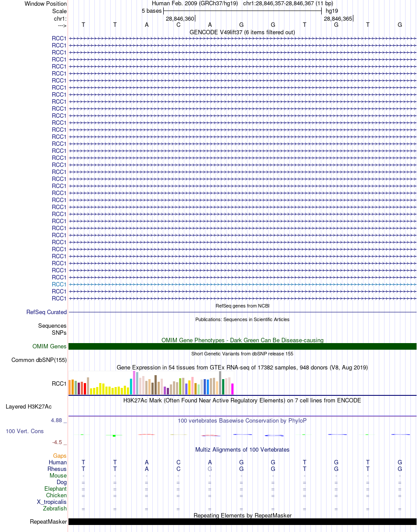Open the GTEx Gene Expression track title
The image size is (417, 532).
pyautogui.click(x=242, y=367)
